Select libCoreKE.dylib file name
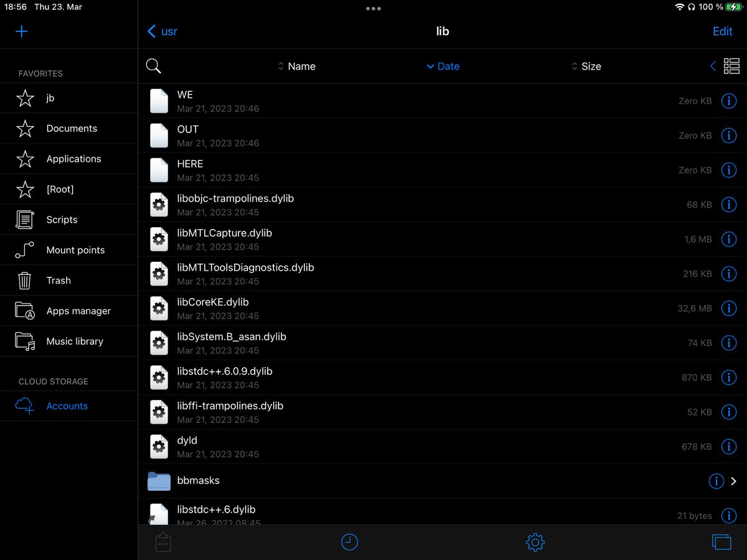Viewport: 747px width, 560px height. (x=213, y=302)
